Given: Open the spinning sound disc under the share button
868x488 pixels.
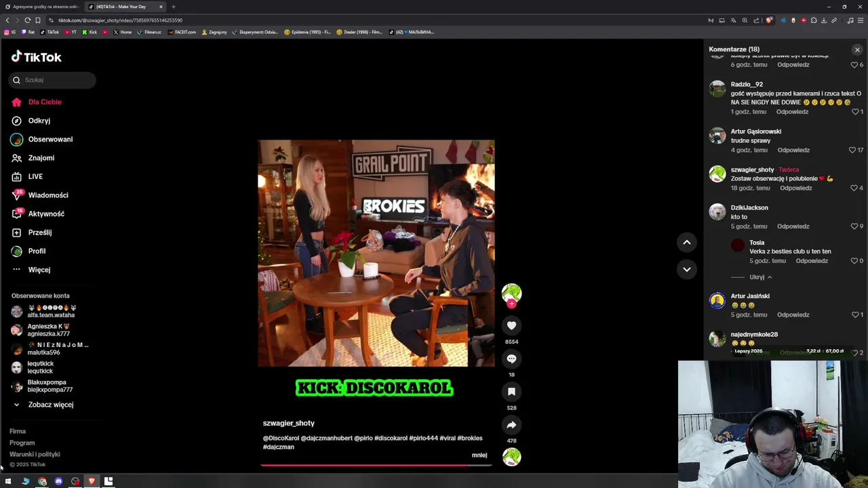Looking at the screenshot, I should click(x=511, y=457).
